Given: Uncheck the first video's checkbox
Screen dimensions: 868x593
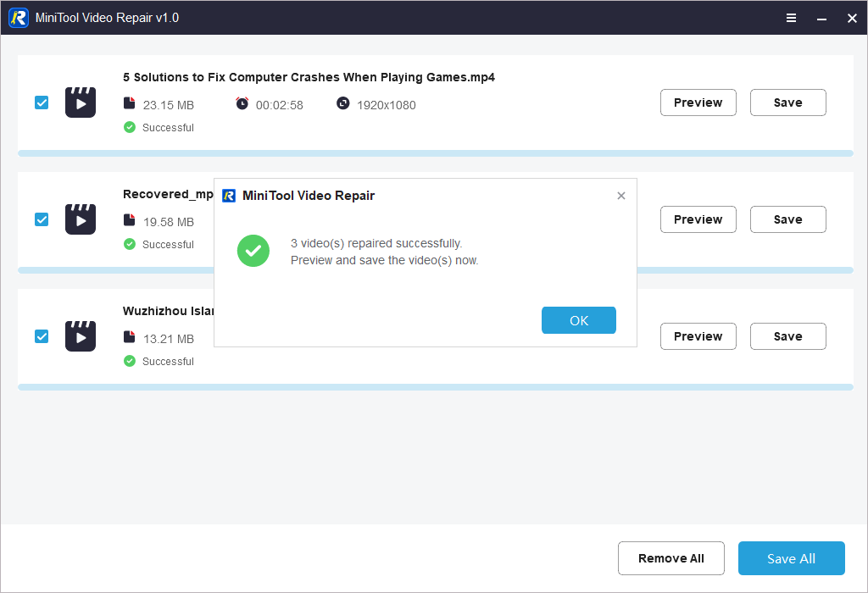Looking at the screenshot, I should pyautogui.click(x=42, y=103).
